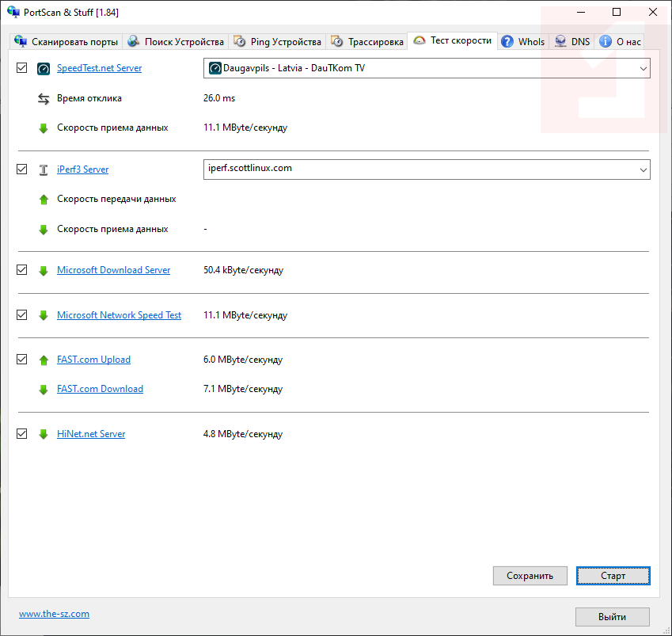Screen dimensions: 672x636
Task: Open Сканировать порты tab
Action: click(x=66, y=42)
